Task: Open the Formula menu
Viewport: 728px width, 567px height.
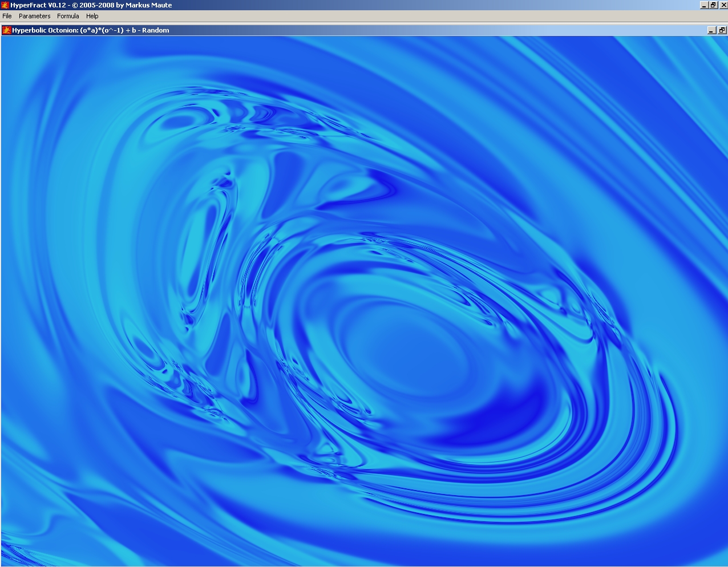Action: (68, 16)
